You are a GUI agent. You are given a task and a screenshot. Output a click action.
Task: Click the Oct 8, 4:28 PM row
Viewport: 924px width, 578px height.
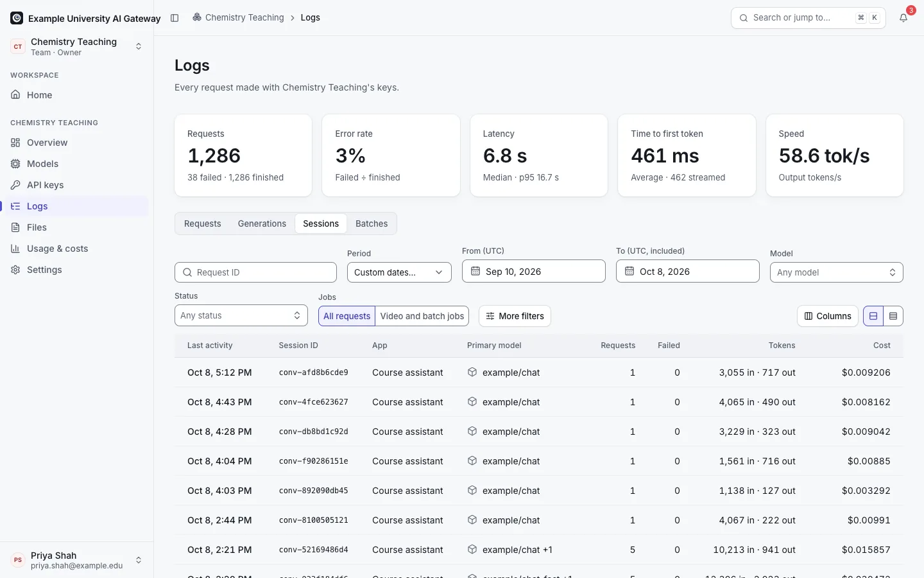pos(539,432)
